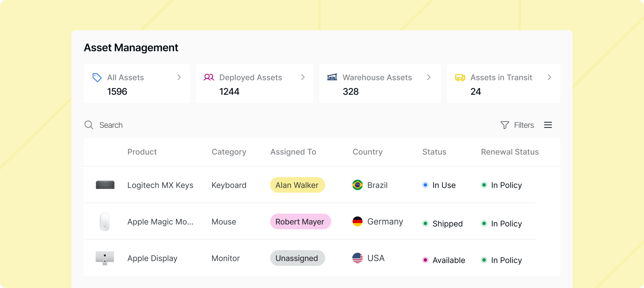Click the USA flag icon
Screen dimensions: 644x288
357,258
